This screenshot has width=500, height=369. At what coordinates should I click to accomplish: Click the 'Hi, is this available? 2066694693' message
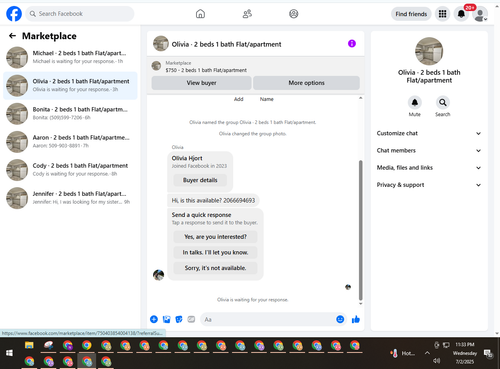coord(213,200)
